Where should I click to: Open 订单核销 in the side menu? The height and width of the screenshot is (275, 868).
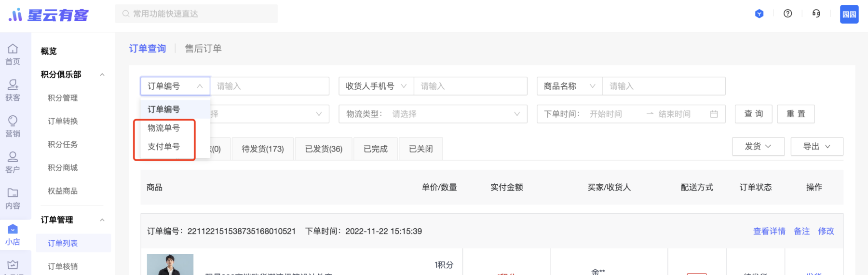(x=63, y=266)
